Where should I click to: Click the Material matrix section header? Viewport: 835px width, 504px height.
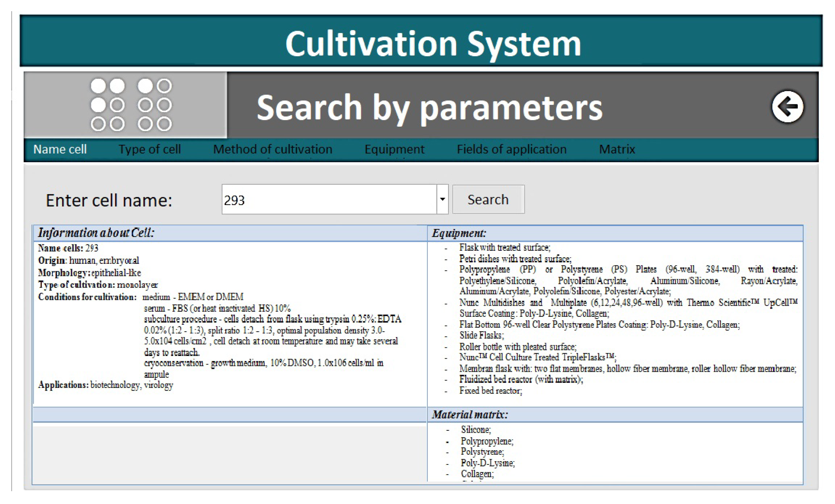click(469, 415)
